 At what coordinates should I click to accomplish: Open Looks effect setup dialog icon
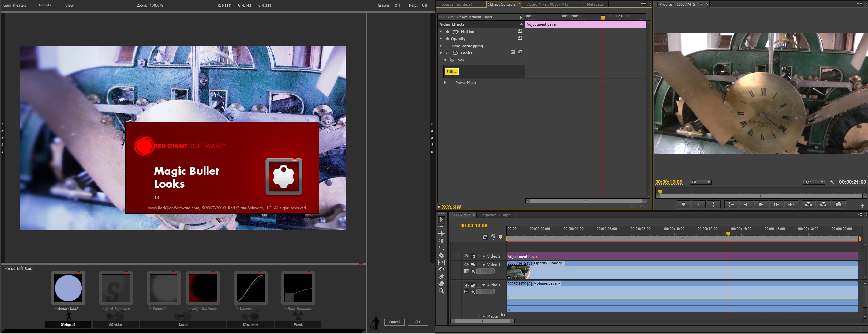512,53
